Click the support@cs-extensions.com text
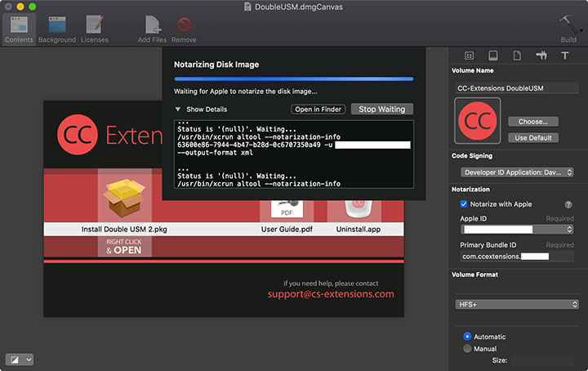 point(331,293)
